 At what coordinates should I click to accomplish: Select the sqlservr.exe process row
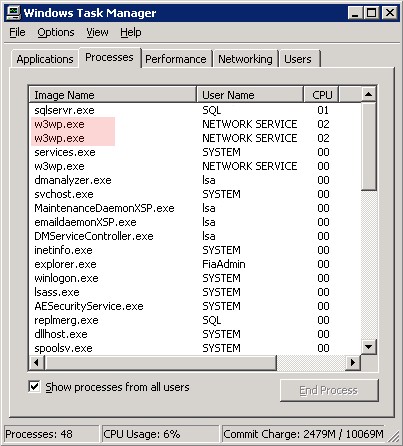195,110
